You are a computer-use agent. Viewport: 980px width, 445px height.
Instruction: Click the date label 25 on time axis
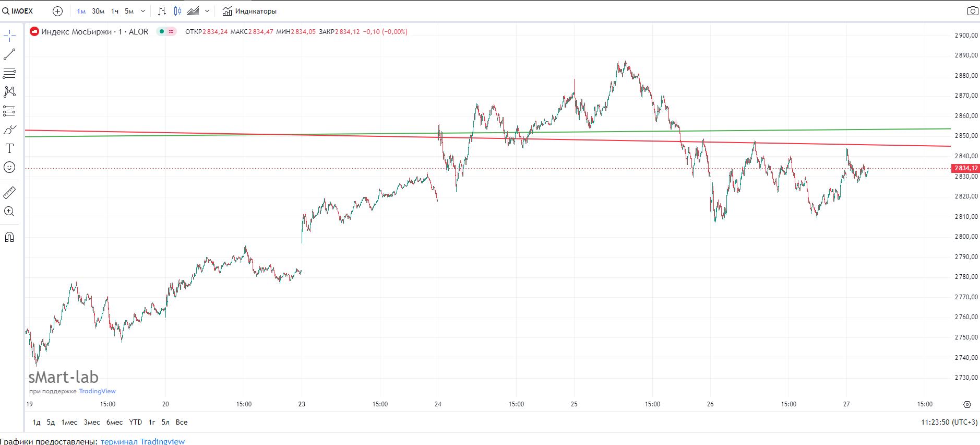point(574,404)
